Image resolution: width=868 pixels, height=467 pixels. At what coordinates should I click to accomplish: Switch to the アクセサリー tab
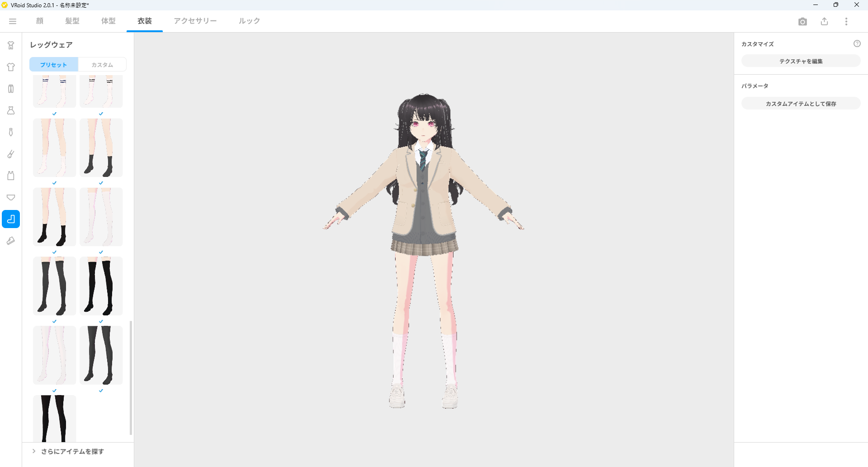tap(195, 21)
